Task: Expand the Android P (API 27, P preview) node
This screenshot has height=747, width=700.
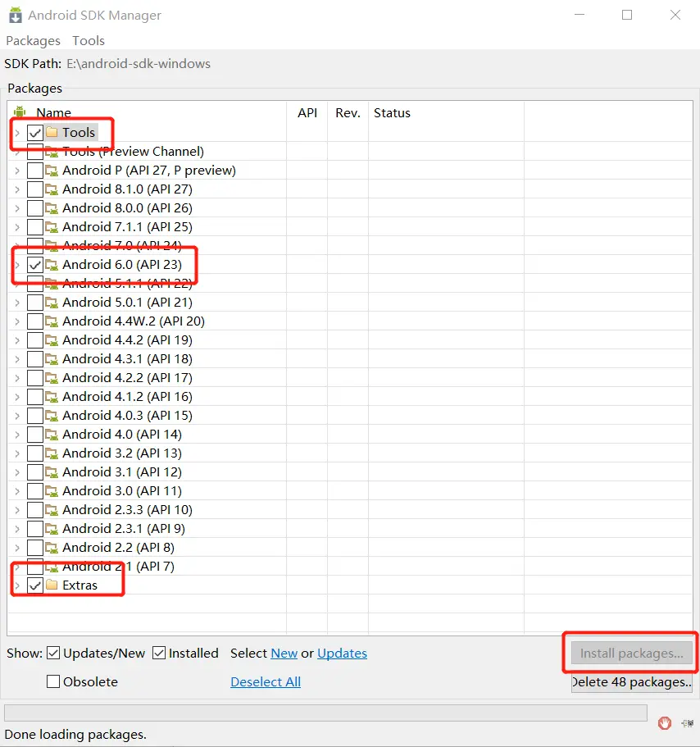Action: tap(17, 170)
